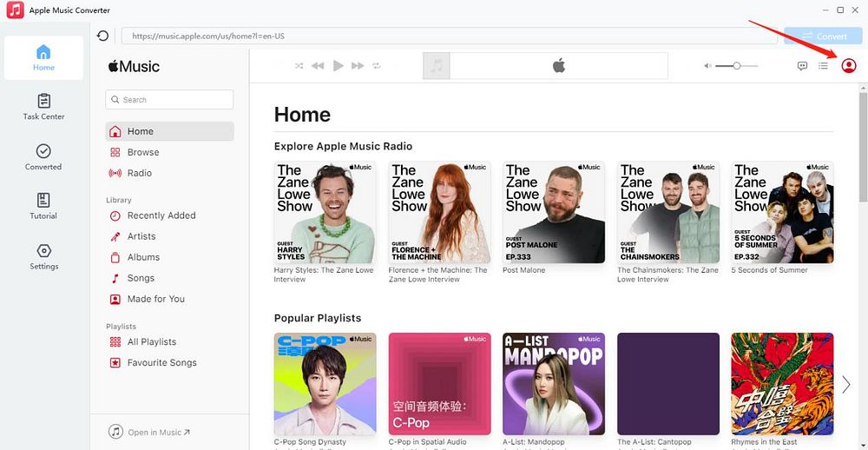Open A-List: Mandopop playlist cover
This screenshot has height=450, width=868.
click(554, 383)
